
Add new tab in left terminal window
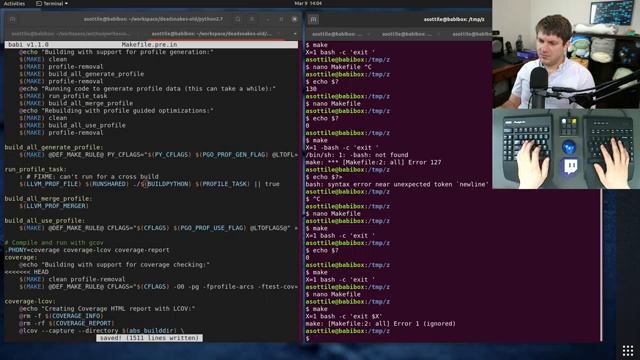12,19
